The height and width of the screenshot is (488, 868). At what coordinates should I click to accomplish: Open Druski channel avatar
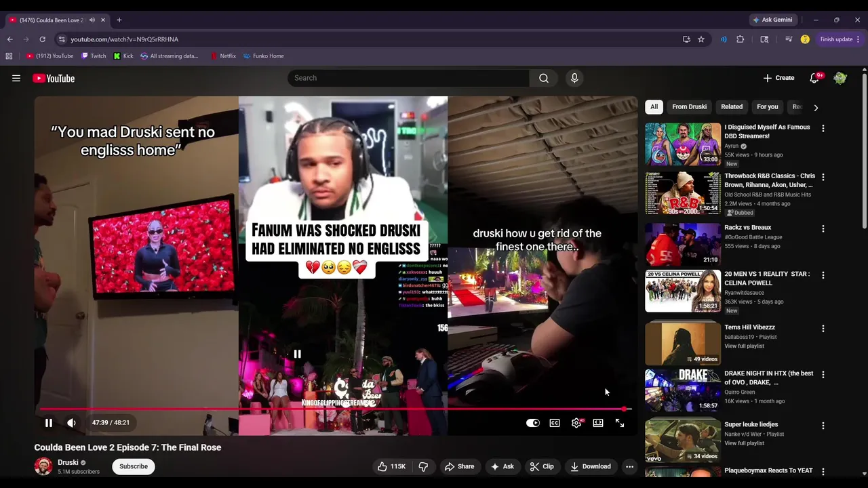point(43,466)
